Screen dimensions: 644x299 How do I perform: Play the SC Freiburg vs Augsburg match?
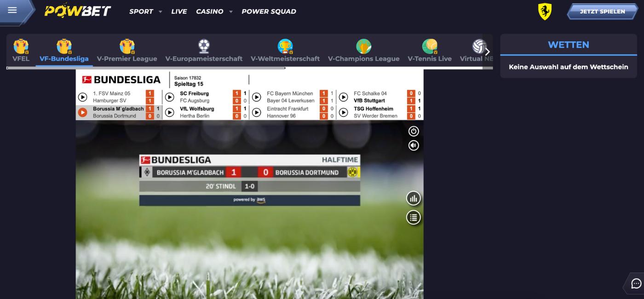click(169, 97)
